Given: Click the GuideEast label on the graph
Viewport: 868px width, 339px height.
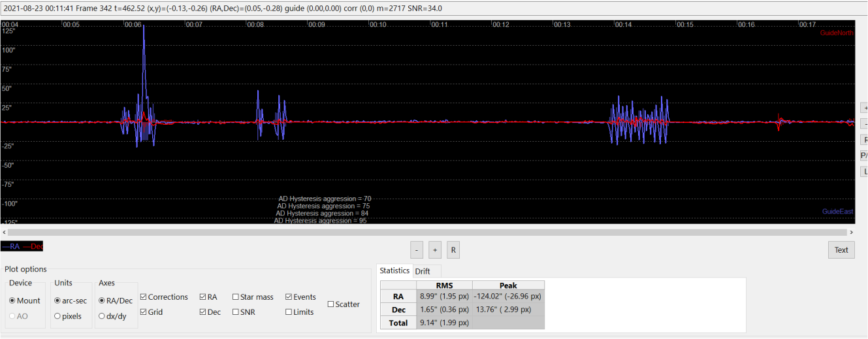Looking at the screenshot, I should (837, 212).
